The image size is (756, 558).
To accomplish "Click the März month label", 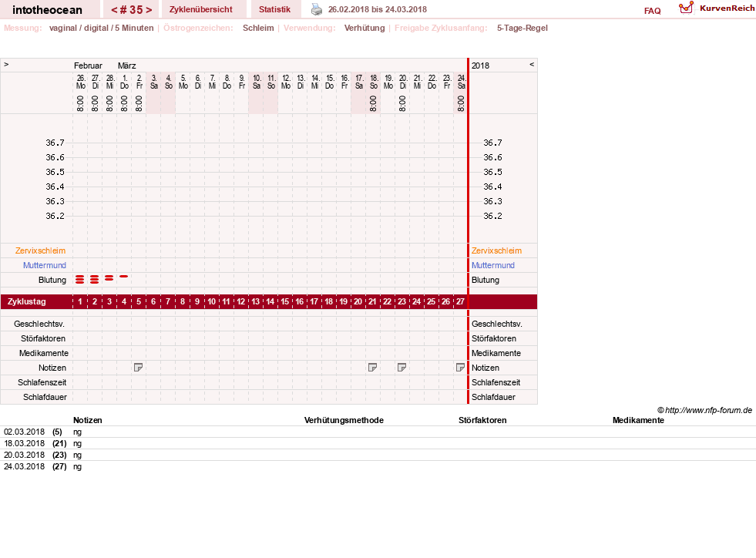I will (x=127, y=66).
